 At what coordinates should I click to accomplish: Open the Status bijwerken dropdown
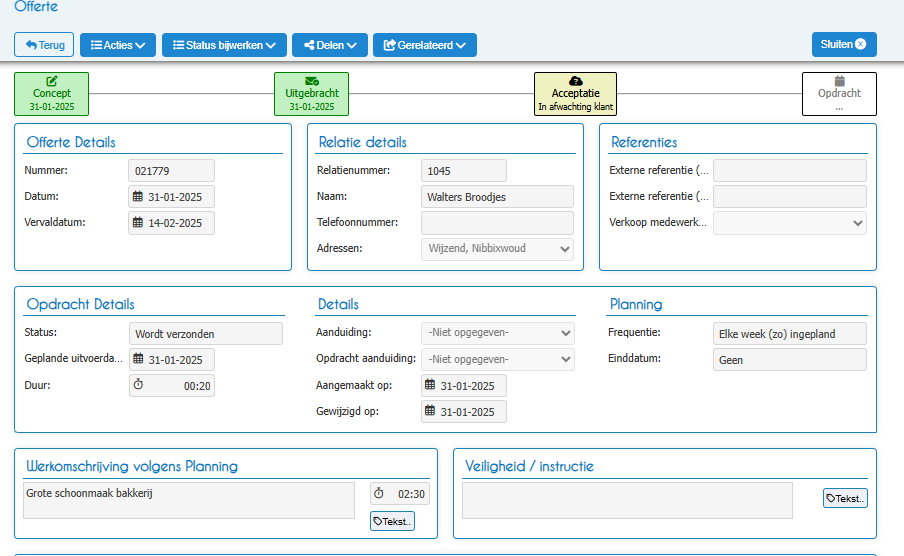pos(224,45)
